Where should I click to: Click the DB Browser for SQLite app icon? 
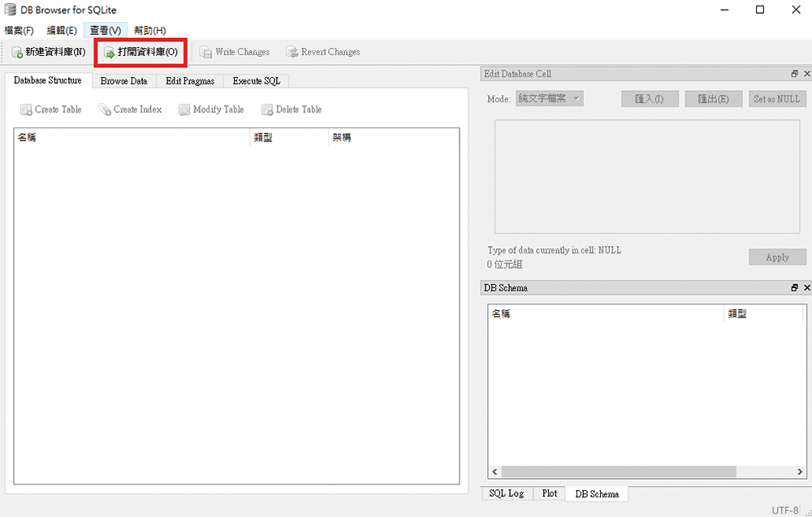click(10, 10)
